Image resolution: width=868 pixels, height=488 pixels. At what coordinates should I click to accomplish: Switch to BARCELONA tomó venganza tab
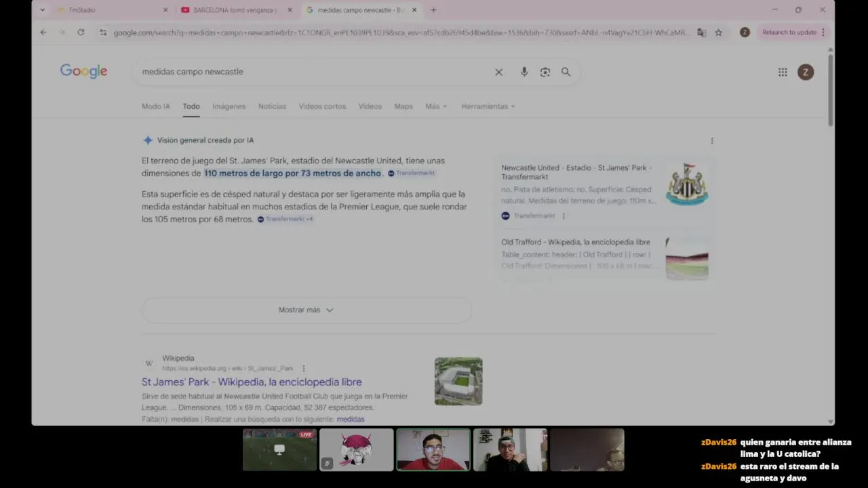pos(235,10)
